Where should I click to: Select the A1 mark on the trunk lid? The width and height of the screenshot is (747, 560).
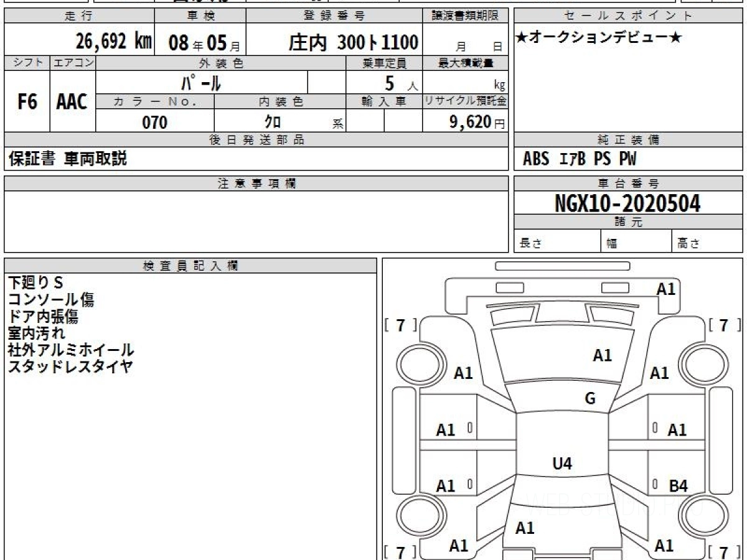pos(525,528)
